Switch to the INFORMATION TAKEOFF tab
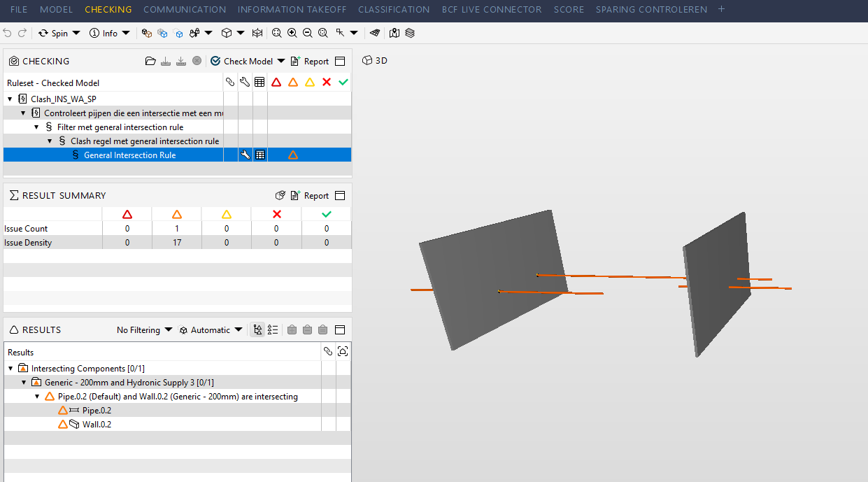This screenshot has width=868, height=482. coord(292,10)
